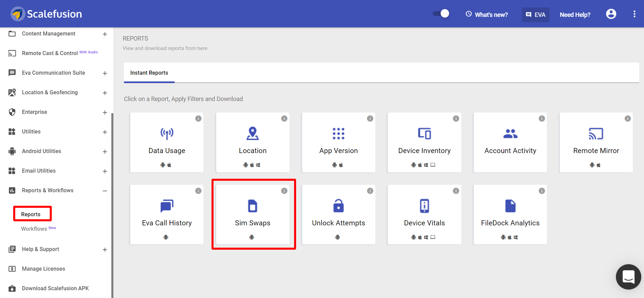Open the three-dot more options menu
The width and height of the screenshot is (644, 298).
(634, 14)
